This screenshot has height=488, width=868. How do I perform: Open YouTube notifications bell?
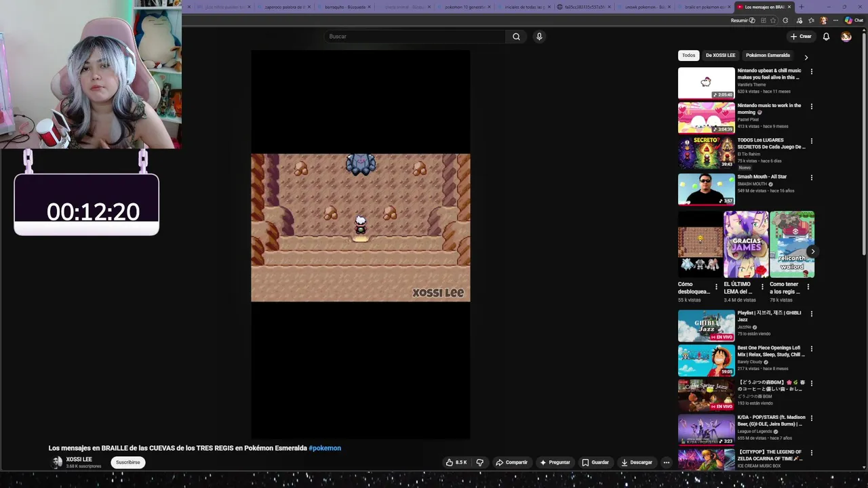[x=826, y=37]
